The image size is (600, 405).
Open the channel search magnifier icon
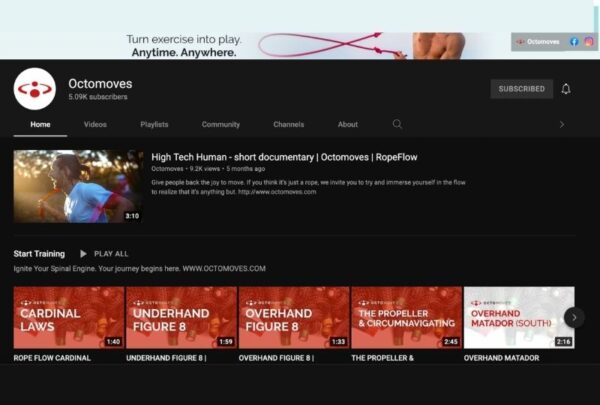point(397,125)
